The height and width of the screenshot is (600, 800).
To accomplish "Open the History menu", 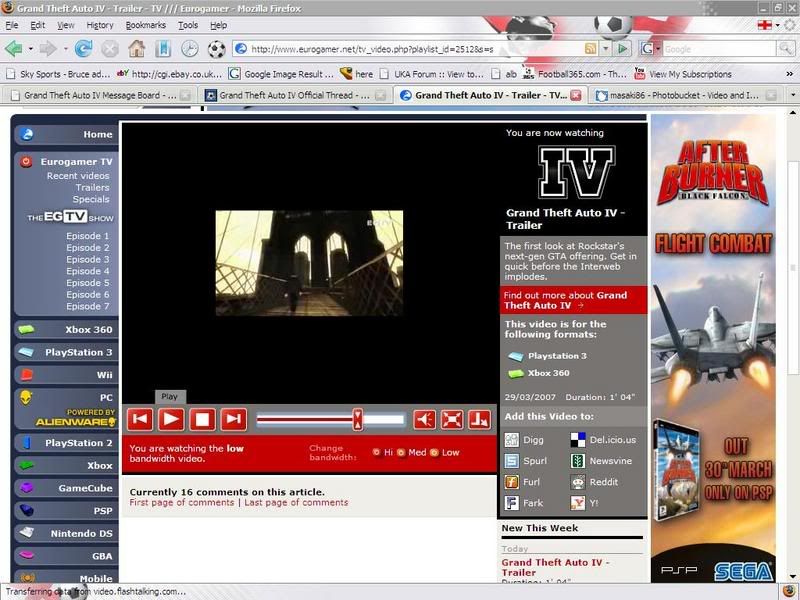I will pyautogui.click(x=99, y=25).
